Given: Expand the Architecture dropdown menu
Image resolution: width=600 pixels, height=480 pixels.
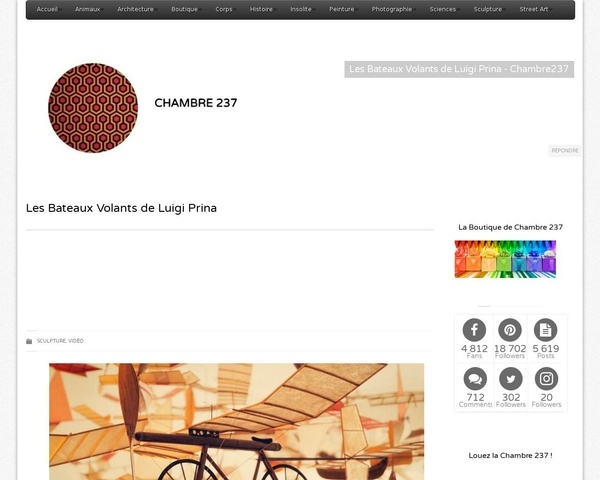Looking at the screenshot, I should pyautogui.click(x=135, y=9).
